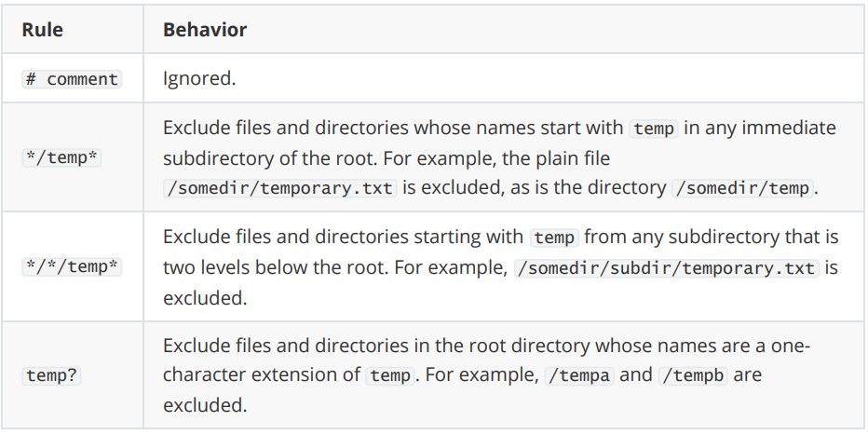Image resolution: width=868 pixels, height=435 pixels.
Task: Click the '/tempb' code snippet
Action: tap(693, 375)
